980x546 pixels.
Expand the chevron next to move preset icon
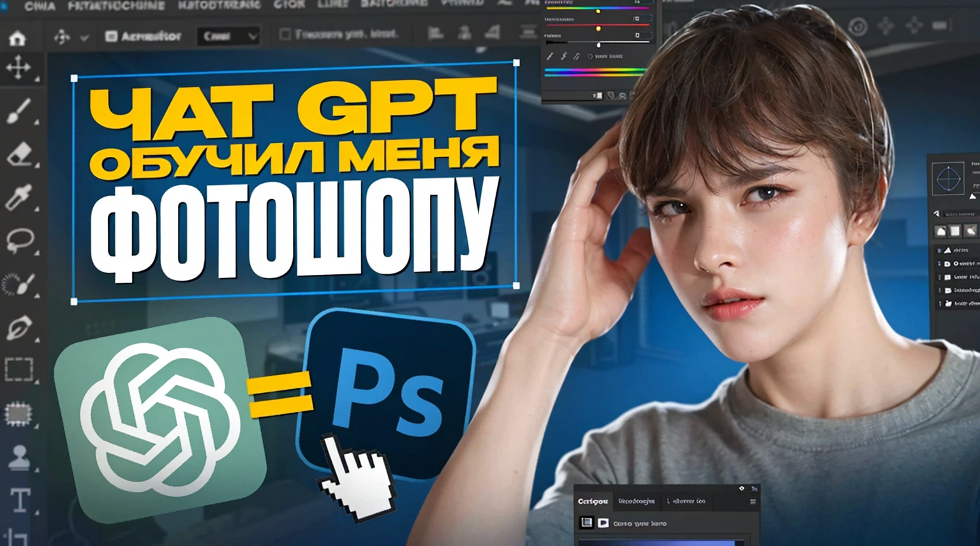click(x=84, y=38)
